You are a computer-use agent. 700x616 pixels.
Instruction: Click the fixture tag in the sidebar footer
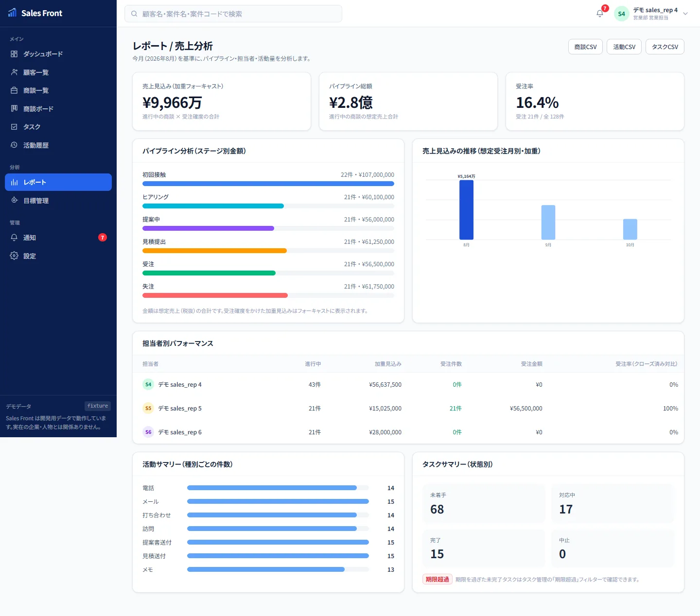98,406
